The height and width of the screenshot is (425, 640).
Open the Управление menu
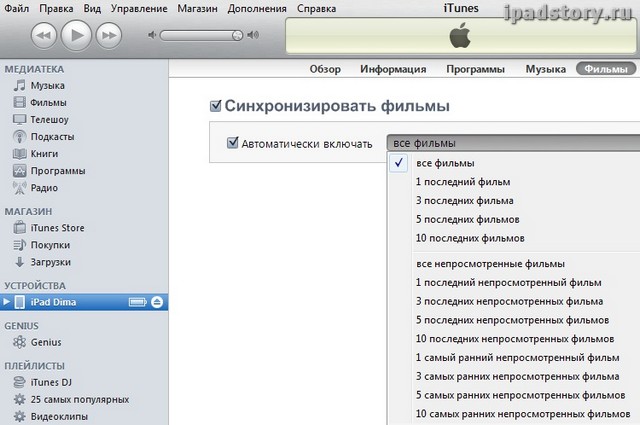[139, 9]
